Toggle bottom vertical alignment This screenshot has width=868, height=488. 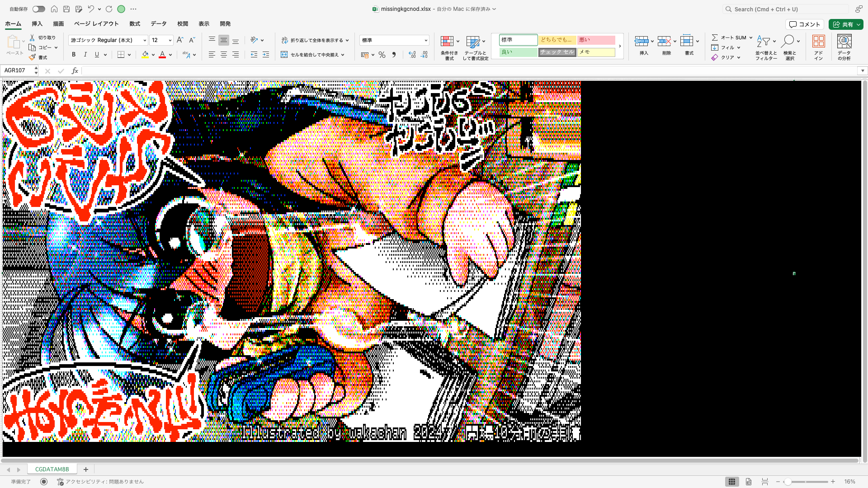[x=236, y=40]
